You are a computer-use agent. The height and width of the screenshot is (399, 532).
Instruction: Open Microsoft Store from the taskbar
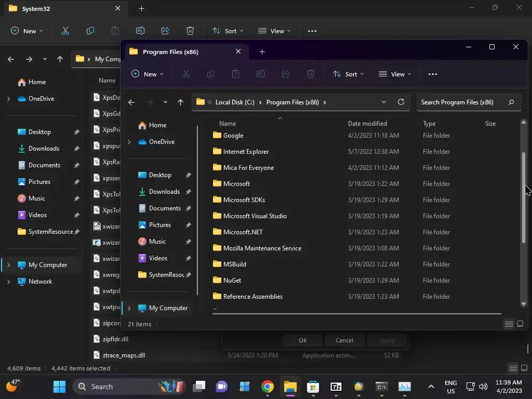313,387
